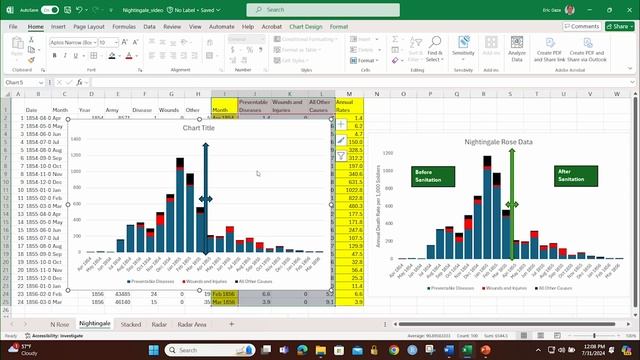Image resolution: width=640 pixels, height=360 pixels.
Task: Select the After Sanitation green box
Action: pyautogui.click(x=576, y=176)
